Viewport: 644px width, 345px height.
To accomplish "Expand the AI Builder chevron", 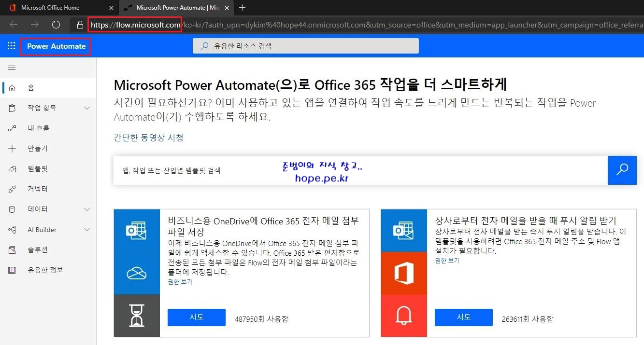I will 87,230.
